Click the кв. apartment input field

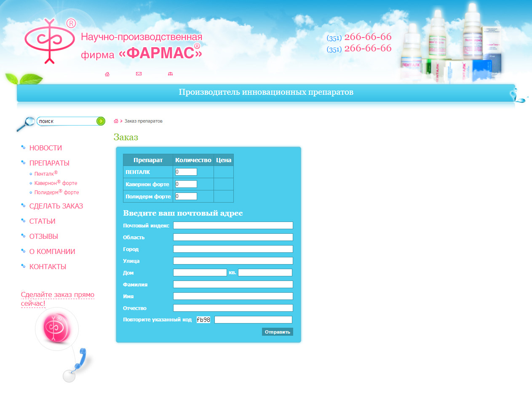tap(265, 273)
